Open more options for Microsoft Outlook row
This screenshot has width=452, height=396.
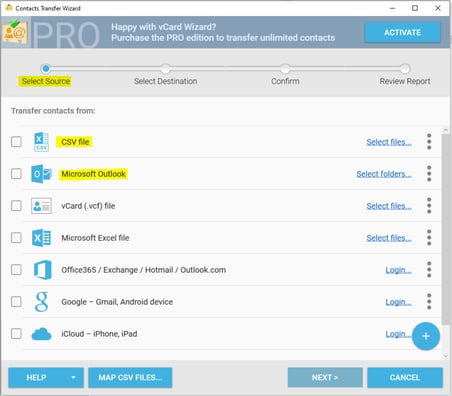point(429,174)
